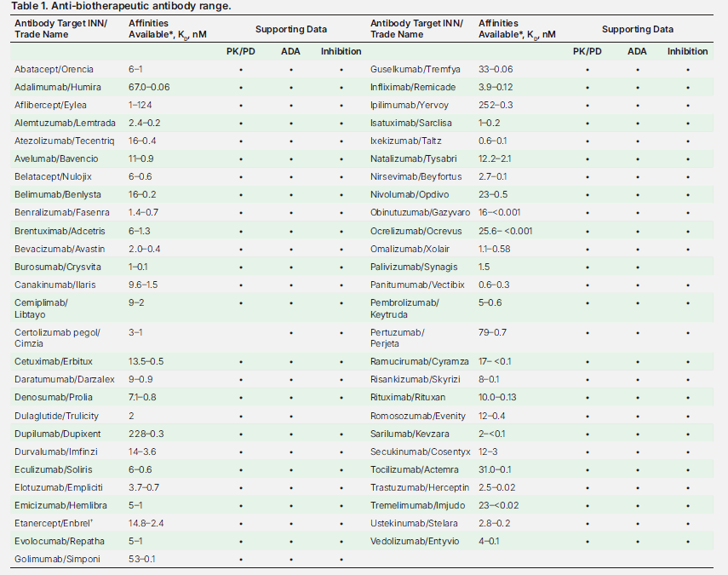This screenshot has width=728, height=575.
Task: Select Benralizumab/Fasenra entry
Action: (x=62, y=212)
